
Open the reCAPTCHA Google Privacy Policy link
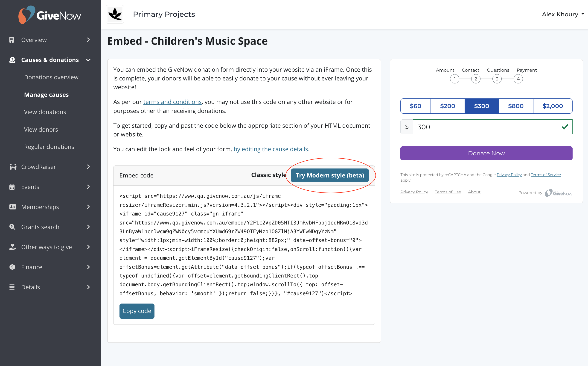tap(509, 175)
